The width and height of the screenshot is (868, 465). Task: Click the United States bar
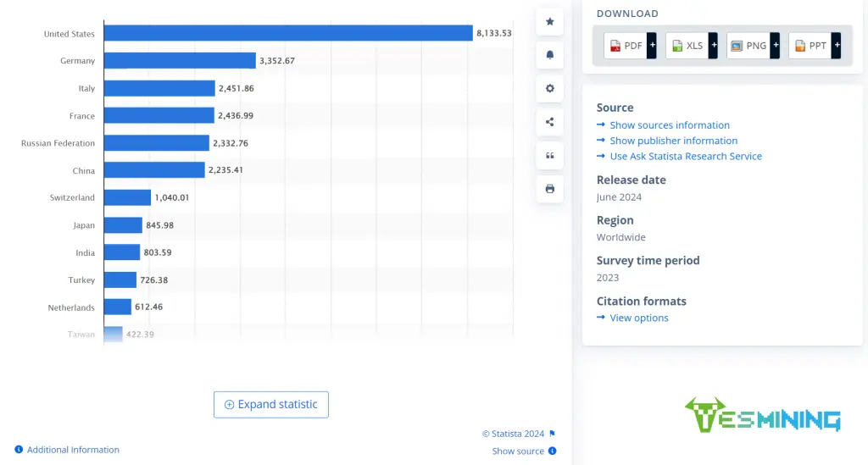pyautogui.click(x=287, y=33)
